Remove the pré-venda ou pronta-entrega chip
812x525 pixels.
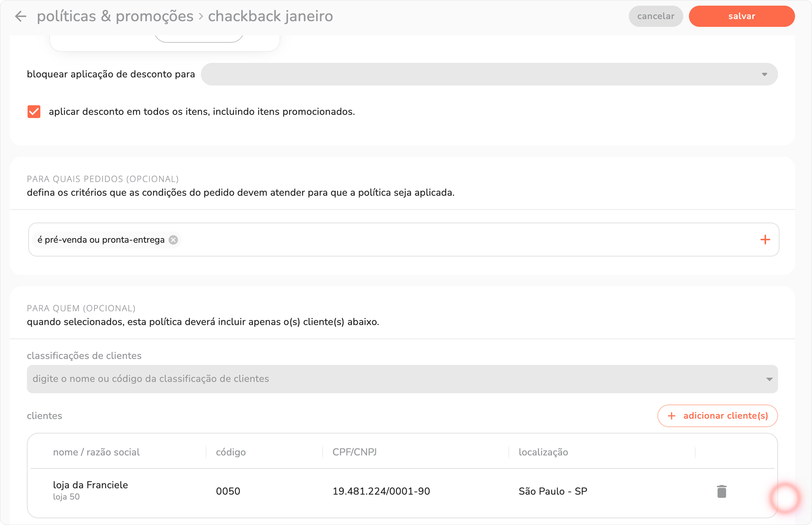(x=173, y=240)
